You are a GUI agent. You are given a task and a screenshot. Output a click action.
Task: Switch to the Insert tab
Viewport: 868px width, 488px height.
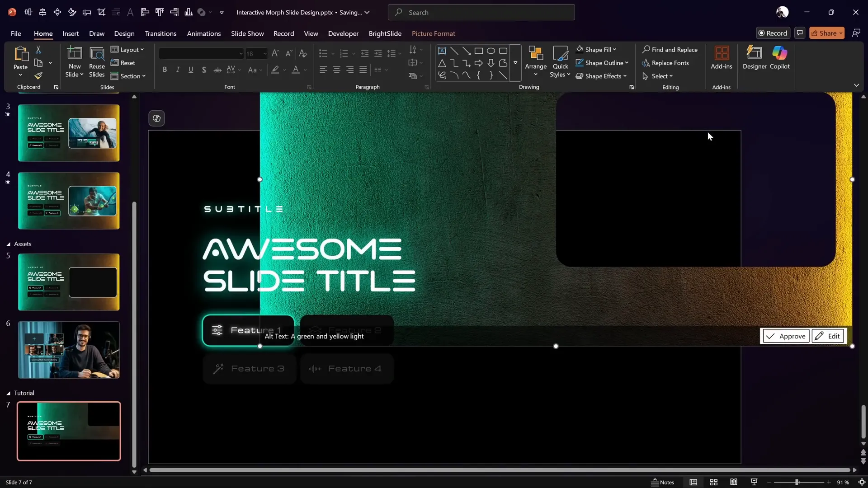(x=71, y=33)
